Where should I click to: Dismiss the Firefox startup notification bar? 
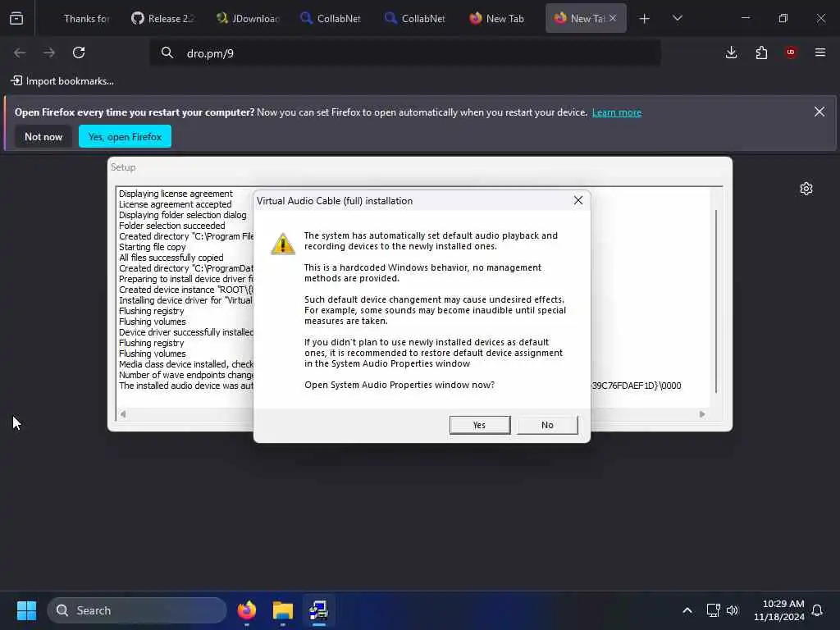pos(819,112)
